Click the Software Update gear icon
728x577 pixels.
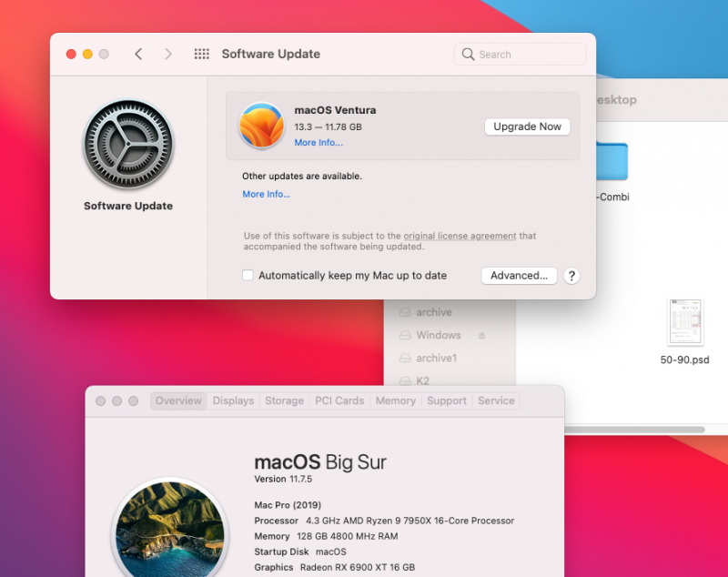(x=128, y=145)
